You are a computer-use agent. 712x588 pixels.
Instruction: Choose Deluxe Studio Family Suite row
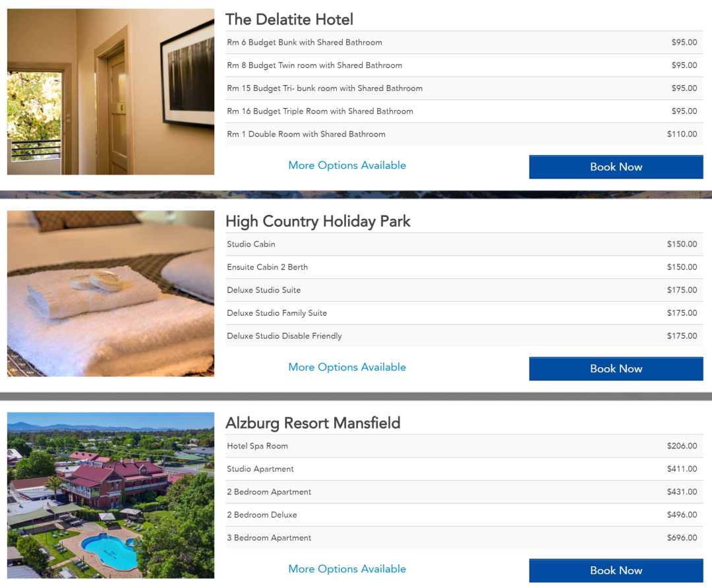[464, 313]
